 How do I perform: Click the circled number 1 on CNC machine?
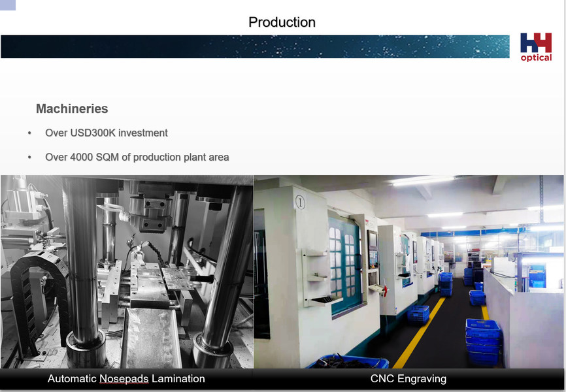pos(300,202)
